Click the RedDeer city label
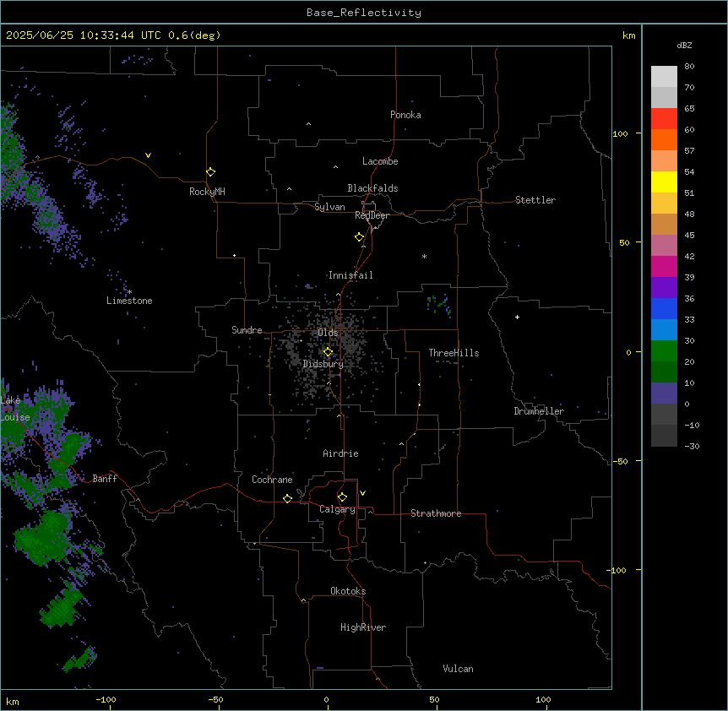The width and height of the screenshot is (728, 711). click(x=372, y=215)
